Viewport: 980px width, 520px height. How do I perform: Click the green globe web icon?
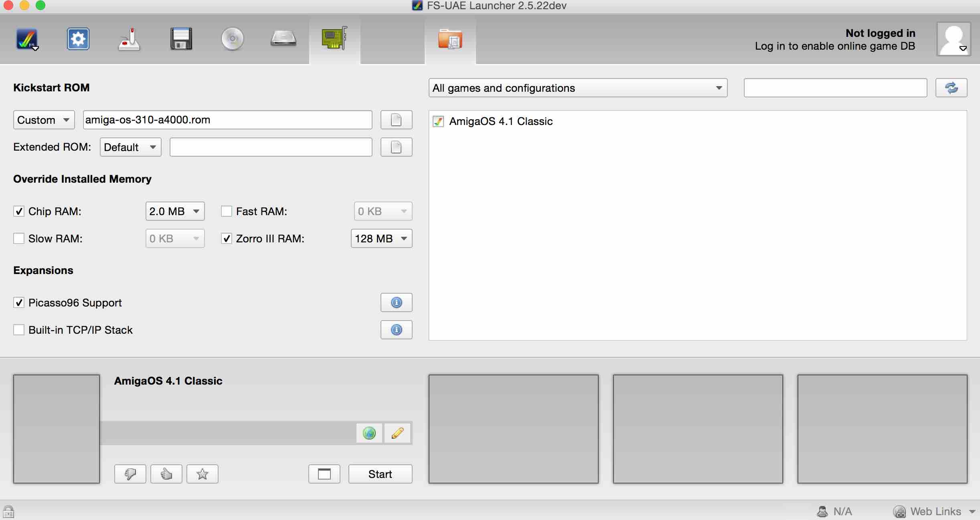[x=369, y=433]
